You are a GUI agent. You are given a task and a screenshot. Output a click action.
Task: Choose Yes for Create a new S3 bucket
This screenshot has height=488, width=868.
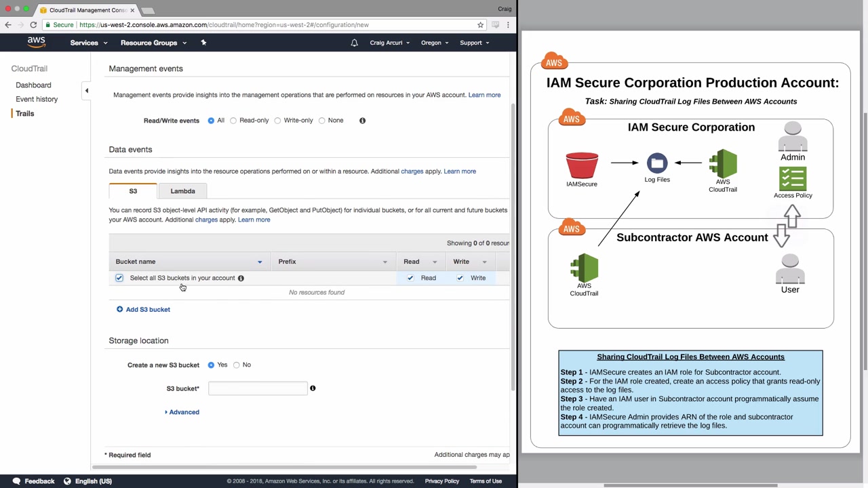211,365
